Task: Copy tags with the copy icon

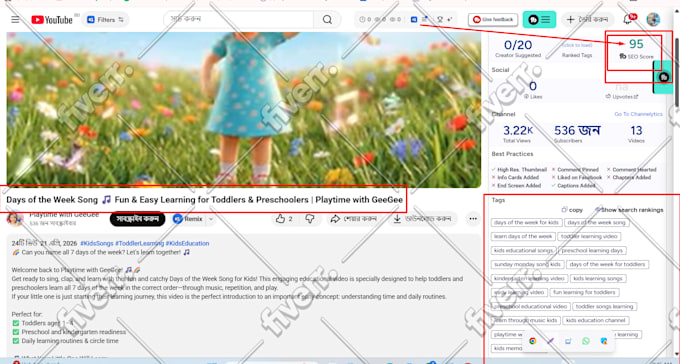Action: 572,210
